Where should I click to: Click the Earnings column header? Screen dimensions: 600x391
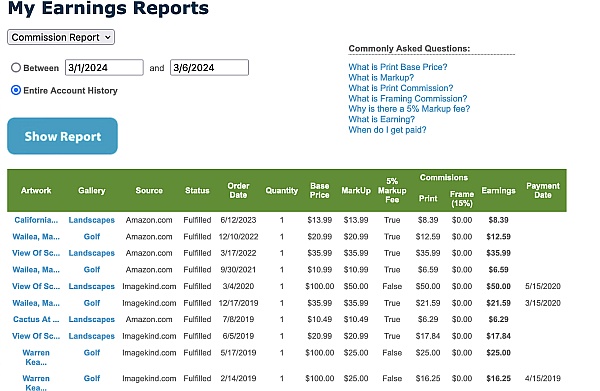pyautogui.click(x=498, y=191)
